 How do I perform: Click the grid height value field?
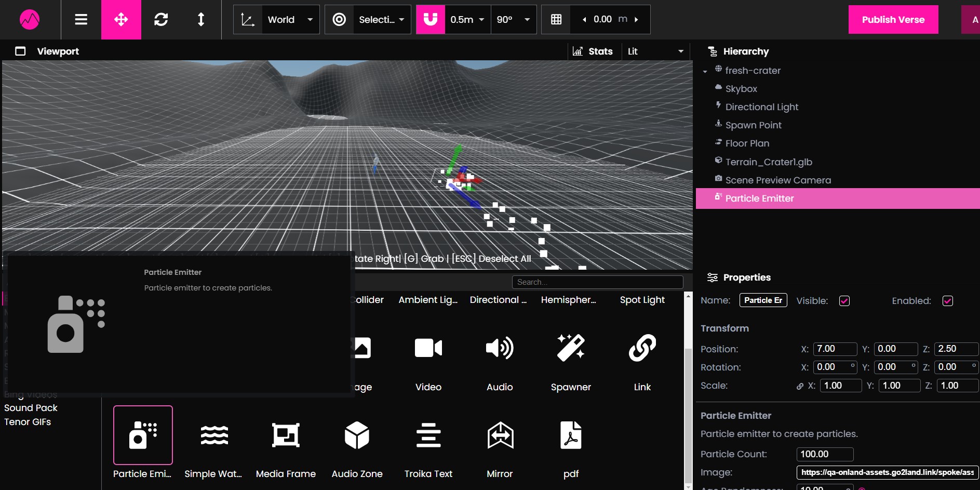pos(603,19)
